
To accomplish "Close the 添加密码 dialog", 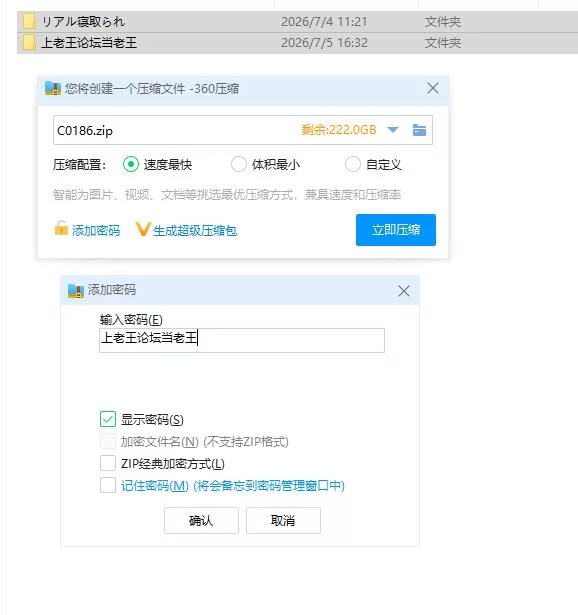I will pyautogui.click(x=404, y=291).
